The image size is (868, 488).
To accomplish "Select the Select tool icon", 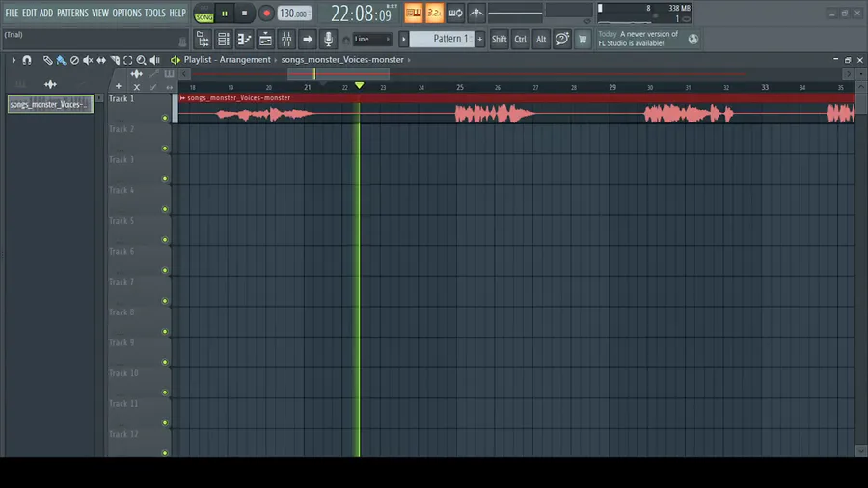I will pyautogui.click(x=128, y=60).
